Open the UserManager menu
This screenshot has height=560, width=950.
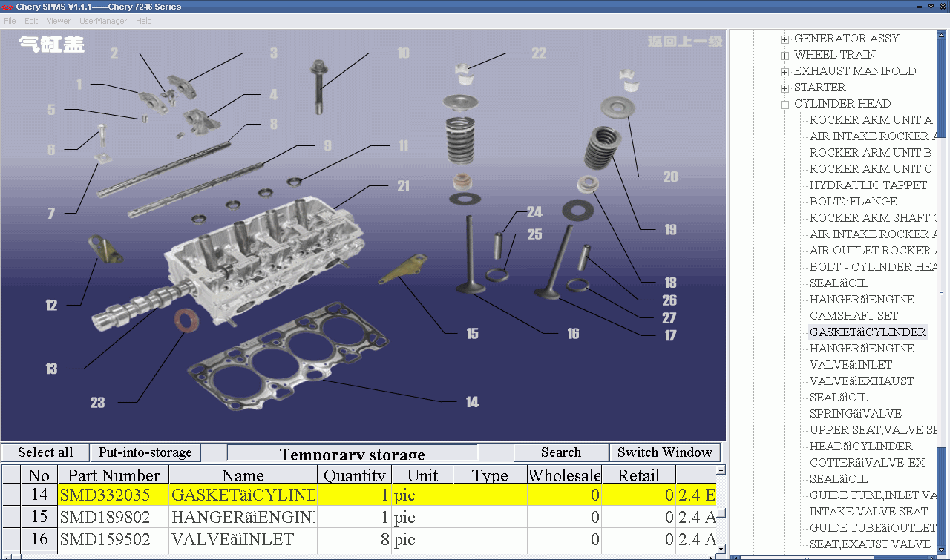[103, 21]
